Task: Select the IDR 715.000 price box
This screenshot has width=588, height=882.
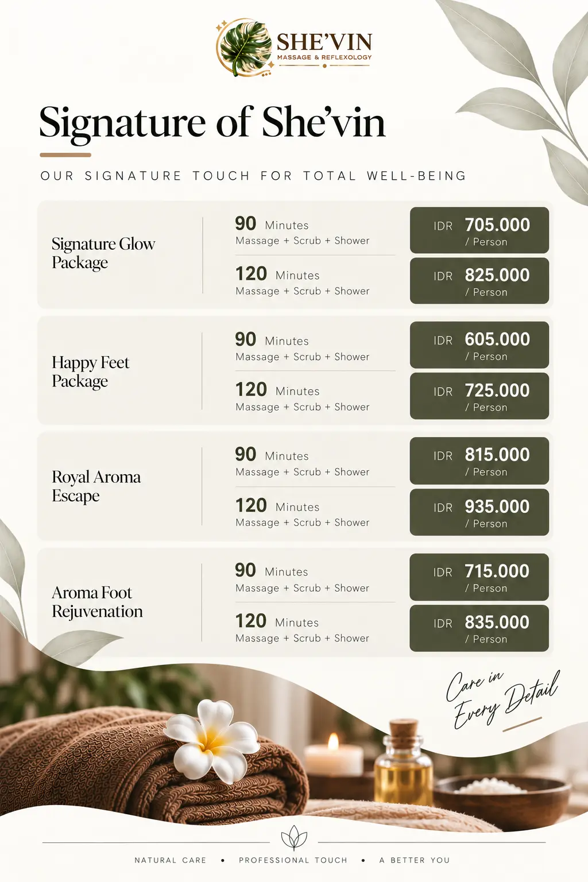Action: click(479, 577)
